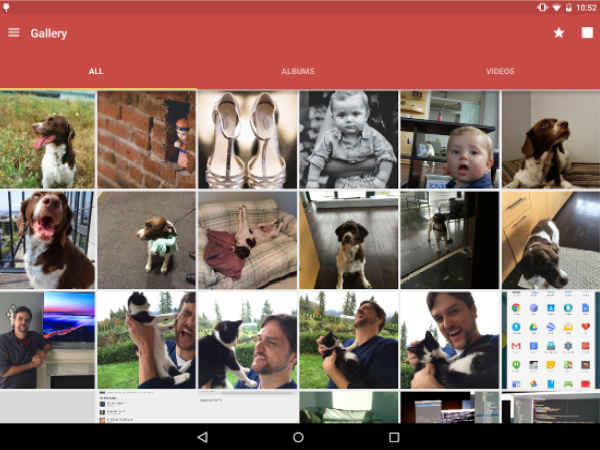Viewport: 600px width, 450px height.
Task: Open photo of spaniel lying on couch looking up
Action: coord(551,139)
